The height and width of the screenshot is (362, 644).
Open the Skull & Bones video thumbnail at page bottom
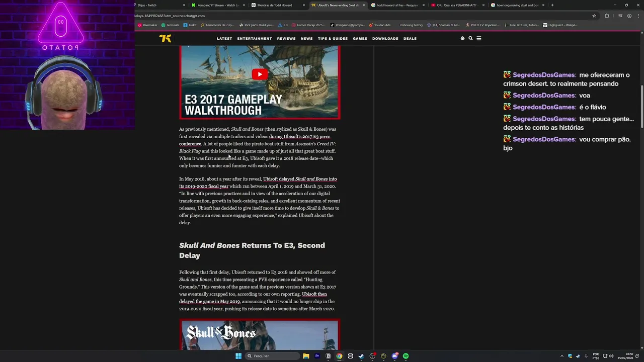(260, 335)
